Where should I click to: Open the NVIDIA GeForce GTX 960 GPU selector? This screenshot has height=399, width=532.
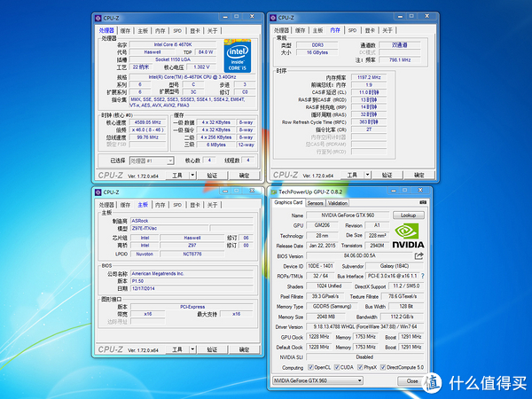pos(317,380)
